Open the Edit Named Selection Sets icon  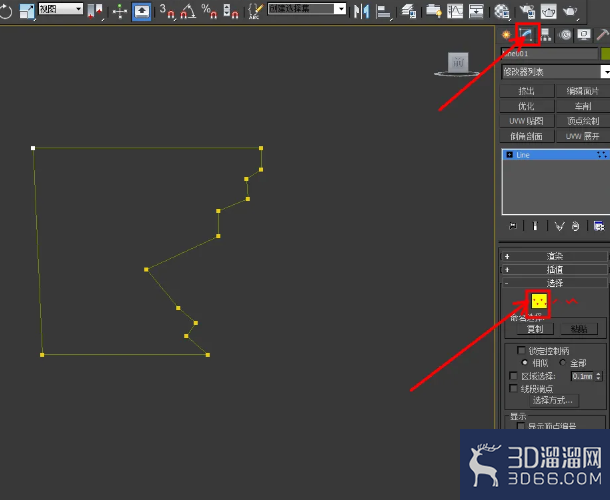tap(255, 11)
